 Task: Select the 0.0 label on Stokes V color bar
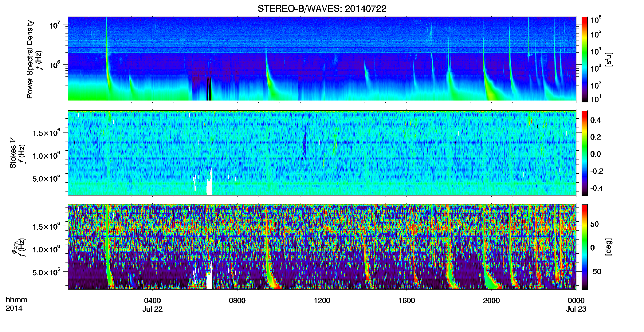[x=595, y=154]
